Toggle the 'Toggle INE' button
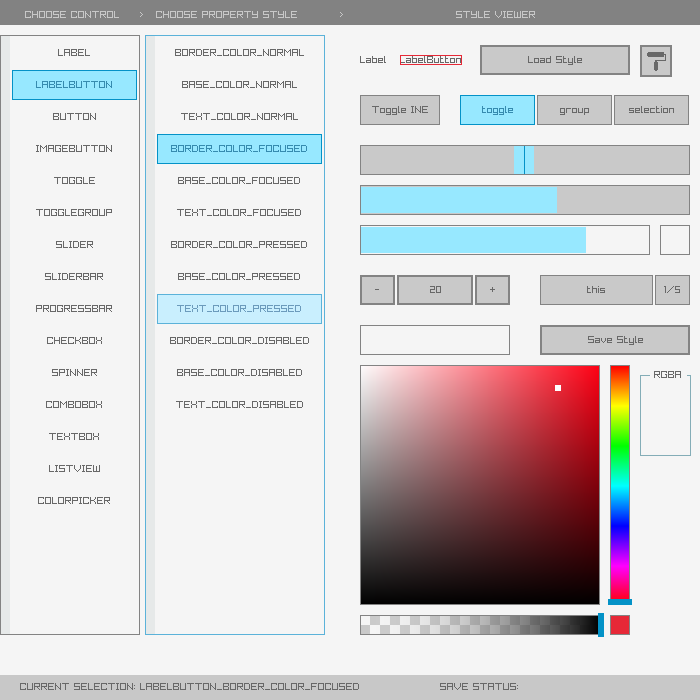700x700 pixels. click(x=400, y=110)
